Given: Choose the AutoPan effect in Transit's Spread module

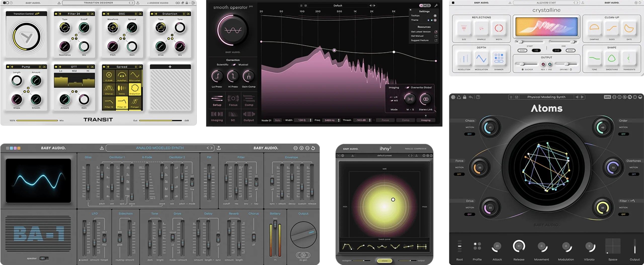Looking at the screenshot, I should pos(122,76).
